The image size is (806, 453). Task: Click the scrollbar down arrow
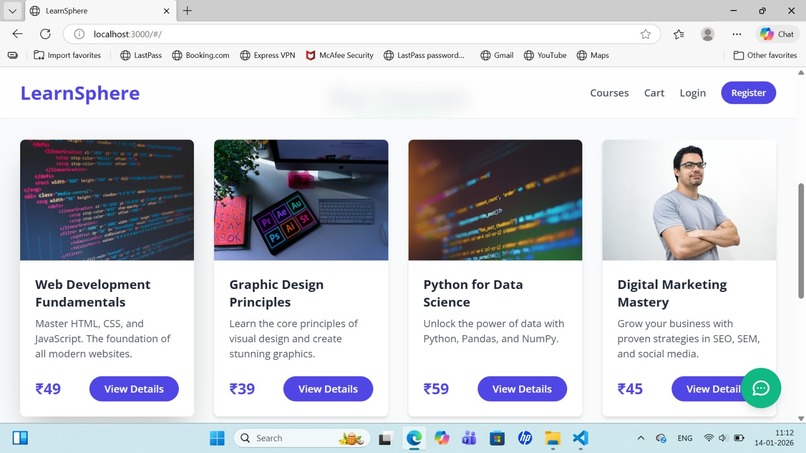[800, 418]
